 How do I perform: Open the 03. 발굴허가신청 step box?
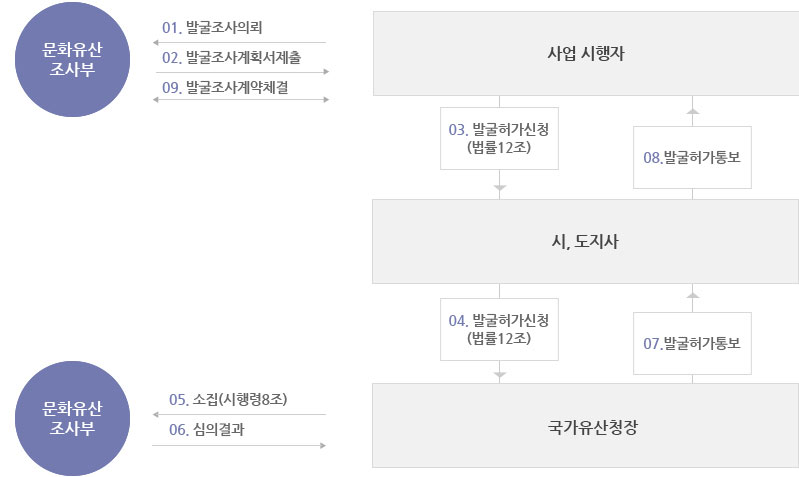click(x=499, y=139)
